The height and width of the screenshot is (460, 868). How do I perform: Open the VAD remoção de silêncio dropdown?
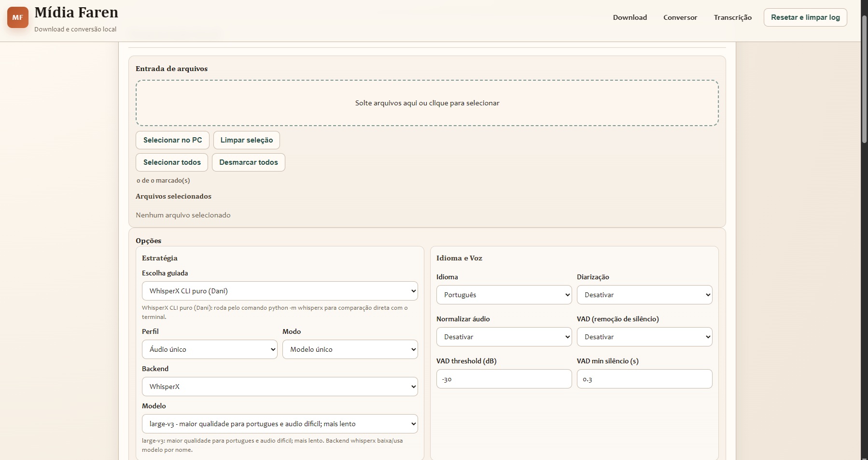(644, 337)
